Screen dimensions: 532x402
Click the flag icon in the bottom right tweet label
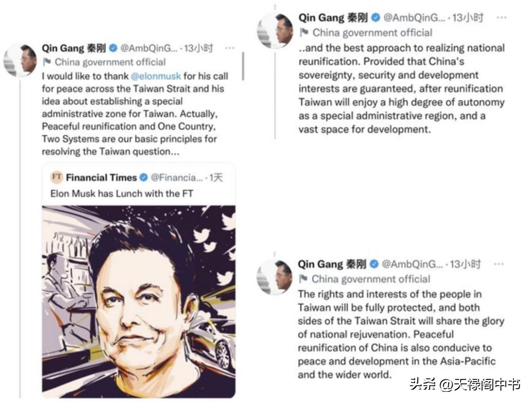click(x=303, y=279)
